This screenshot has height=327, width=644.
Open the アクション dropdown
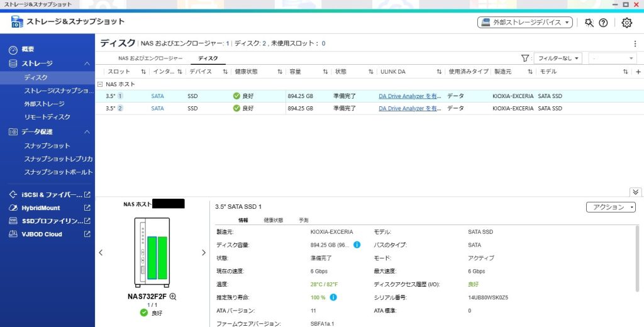pyautogui.click(x=611, y=207)
